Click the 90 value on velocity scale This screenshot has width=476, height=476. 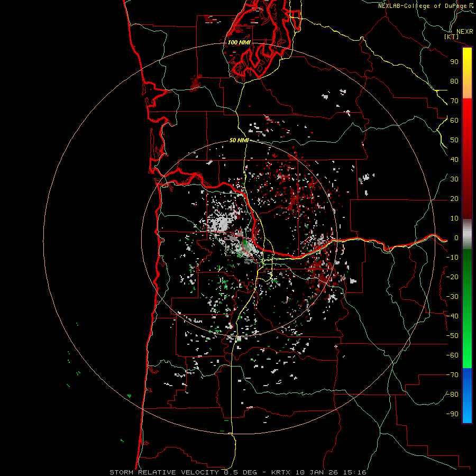point(454,62)
